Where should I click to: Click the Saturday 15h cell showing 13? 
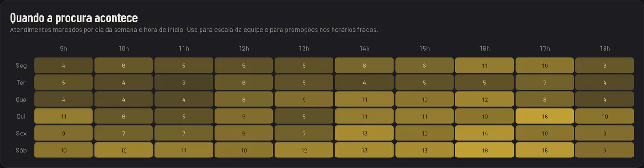425,151
